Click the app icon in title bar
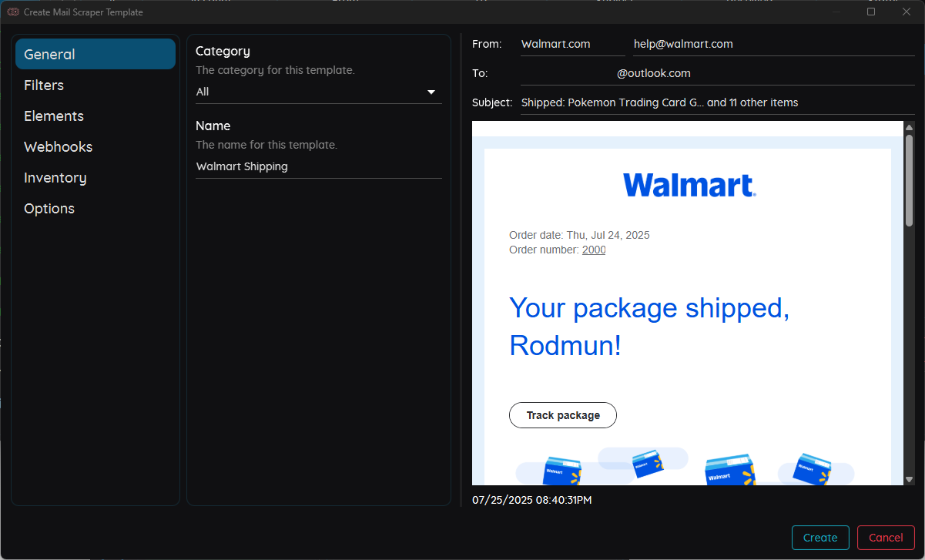Image resolution: width=925 pixels, height=560 pixels. 13,12
